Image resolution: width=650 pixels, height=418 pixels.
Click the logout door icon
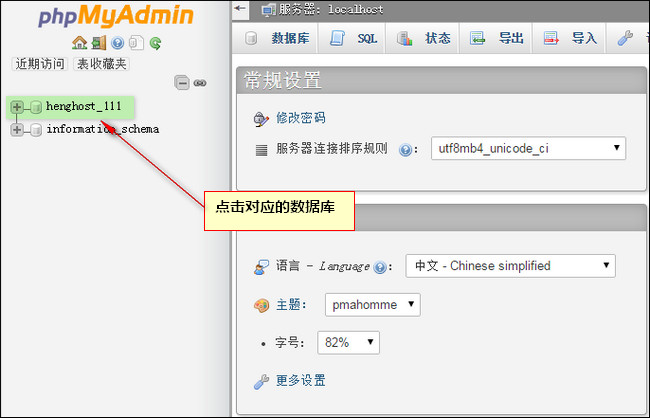tap(99, 43)
